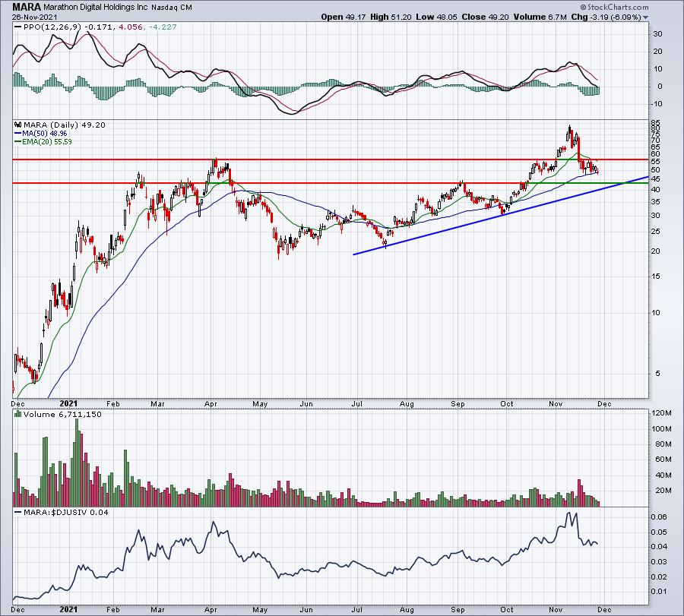Click the 26-Nov-2021 date text
Image resolution: width=684 pixels, height=616 pixels.
coord(30,17)
